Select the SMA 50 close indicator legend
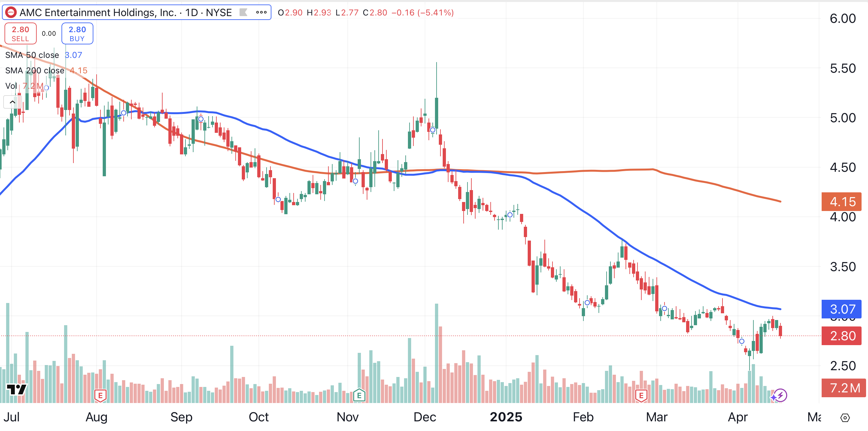The width and height of the screenshot is (868, 431). tap(32, 55)
